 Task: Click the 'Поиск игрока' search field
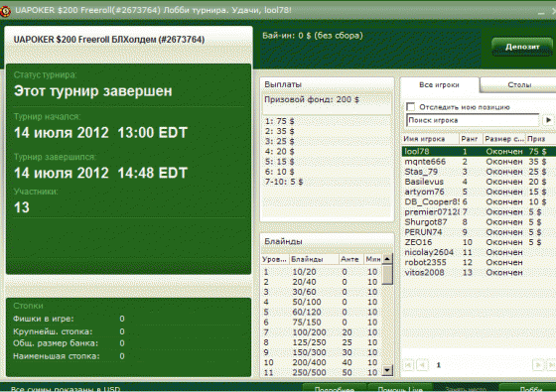coord(473,120)
